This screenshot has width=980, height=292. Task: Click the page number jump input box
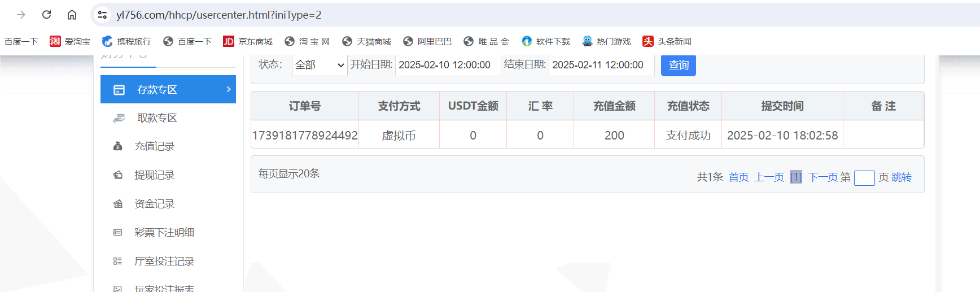(x=864, y=178)
